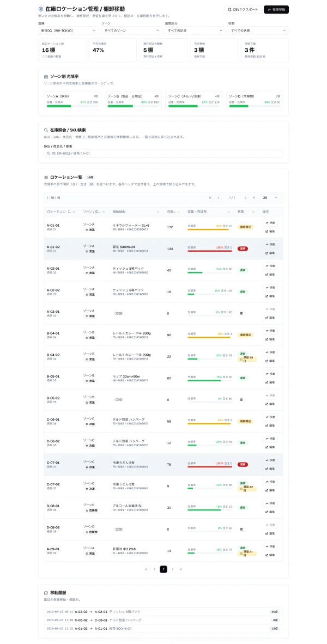Click 編集 for row A-02-02

(270, 296)
